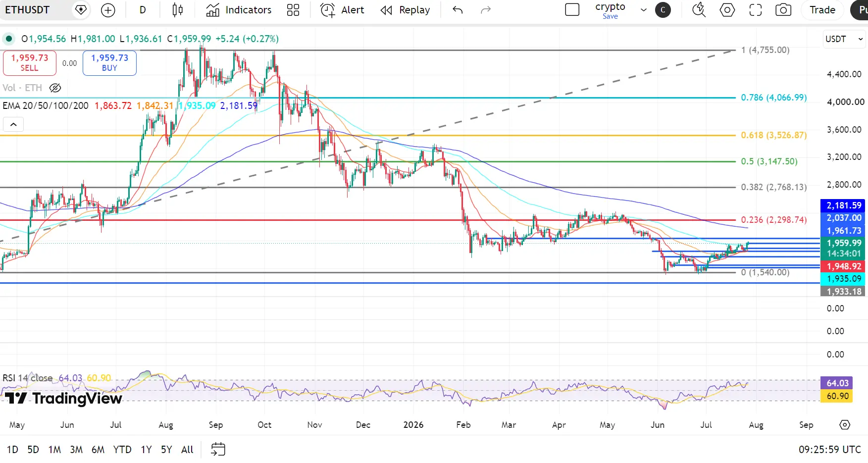Screen dimensions: 868x463
Task: Start bar Replay mode
Action: point(405,10)
